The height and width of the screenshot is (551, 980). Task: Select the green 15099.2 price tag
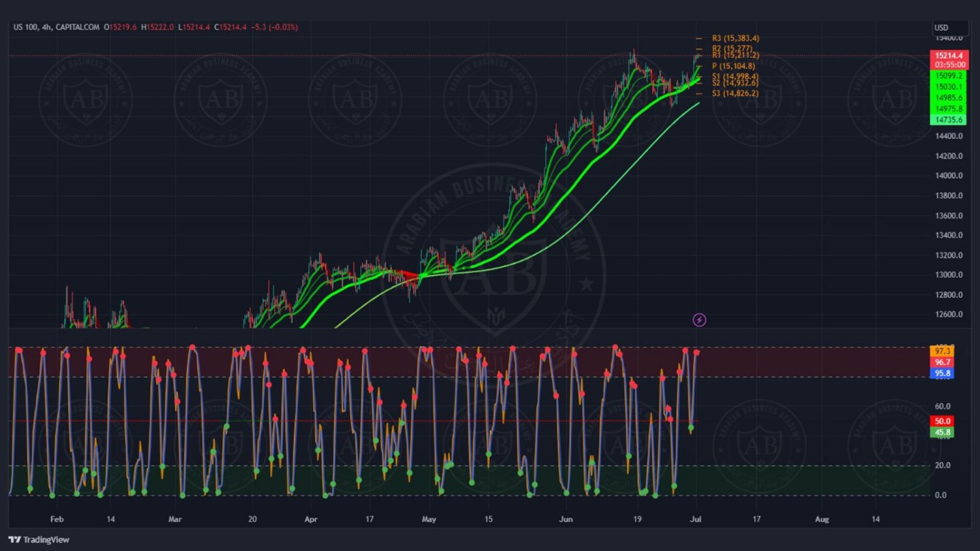click(x=949, y=76)
